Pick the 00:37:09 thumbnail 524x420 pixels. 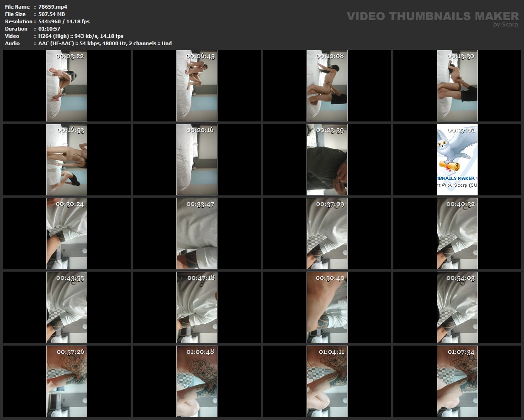point(327,233)
